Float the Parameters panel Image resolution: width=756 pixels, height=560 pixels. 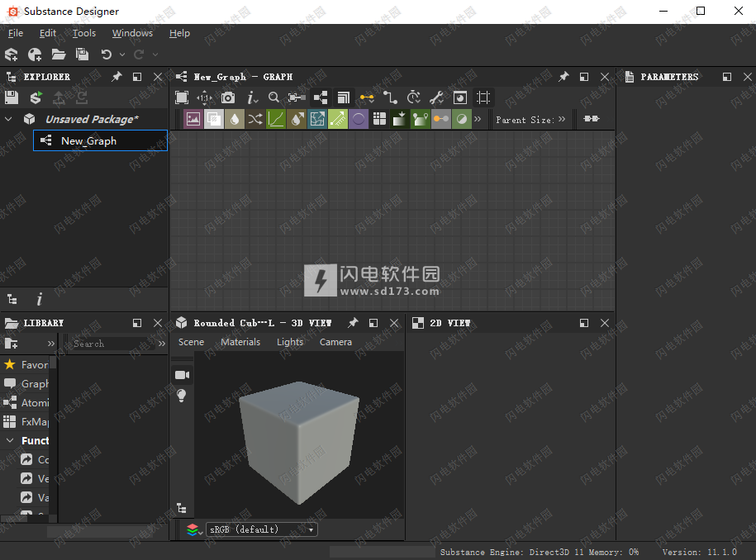(726, 77)
